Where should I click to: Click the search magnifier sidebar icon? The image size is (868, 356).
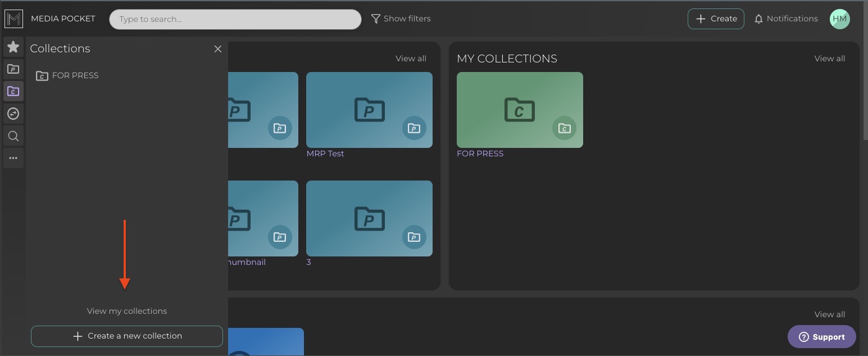13,136
